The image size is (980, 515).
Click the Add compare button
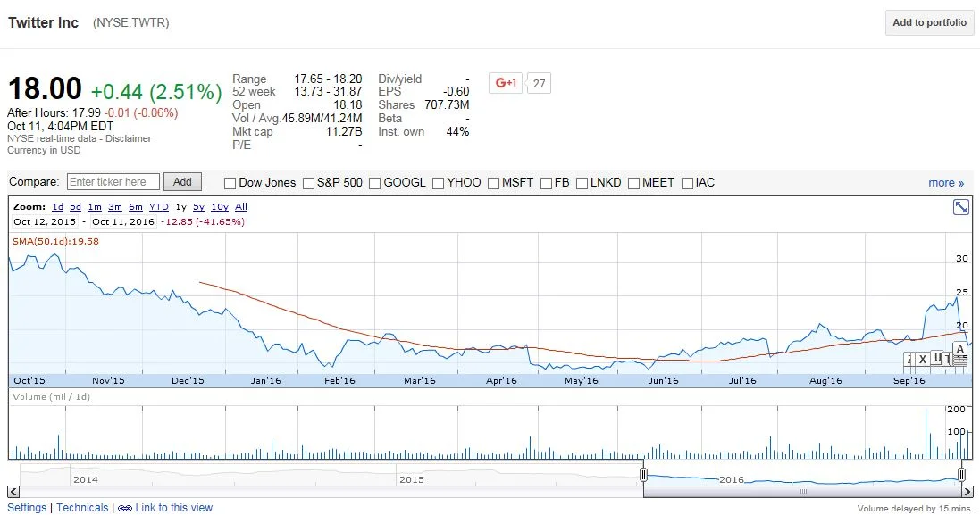pos(182,182)
